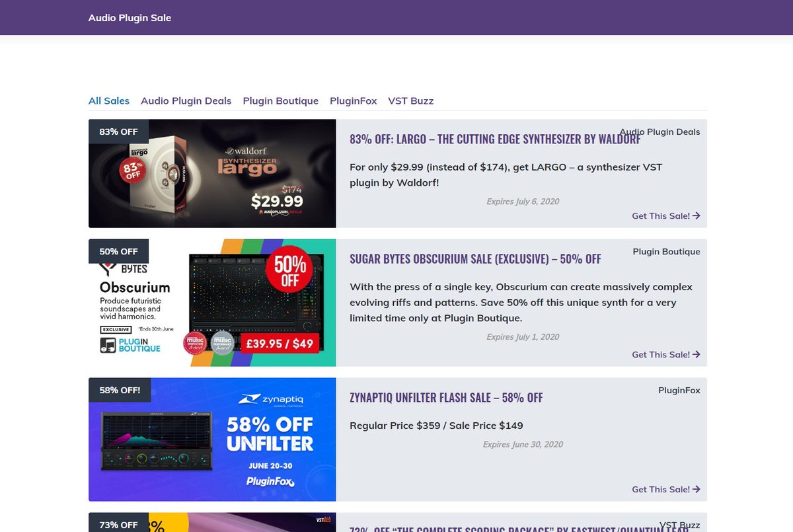The width and height of the screenshot is (793, 532).
Task: Click PluginFox label on Unfilter card
Action: pos(679,391)
